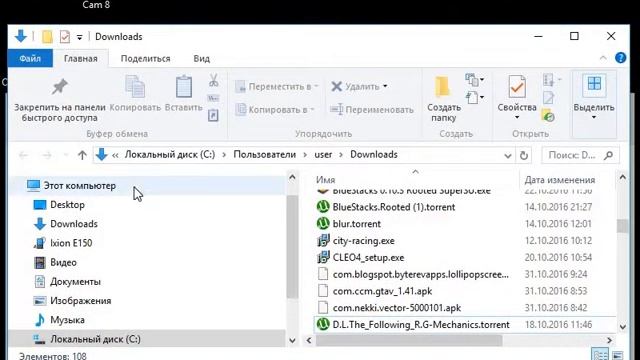Image resolution: width=640 pixels, height=360 pixels.
Task: Select Локальный диск (C:) in navigation pane
Action: [x=147, y=339]
